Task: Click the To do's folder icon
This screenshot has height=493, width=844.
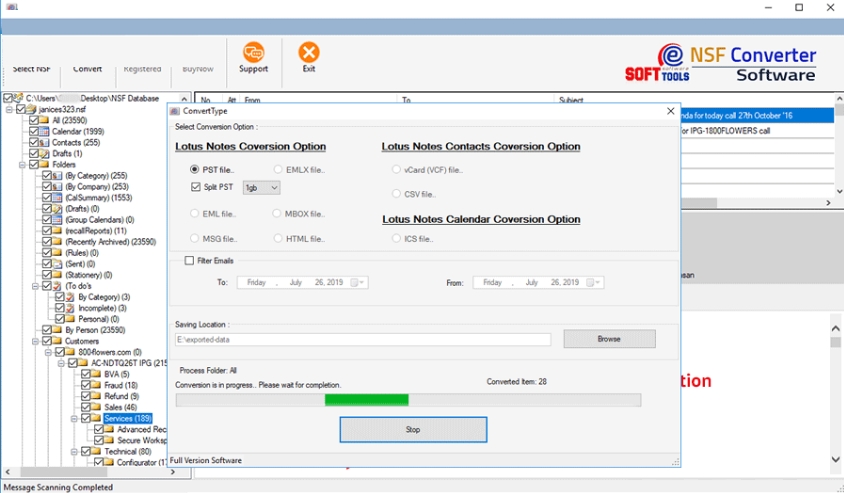Action: pyautogui.click(x=57, y=286)
